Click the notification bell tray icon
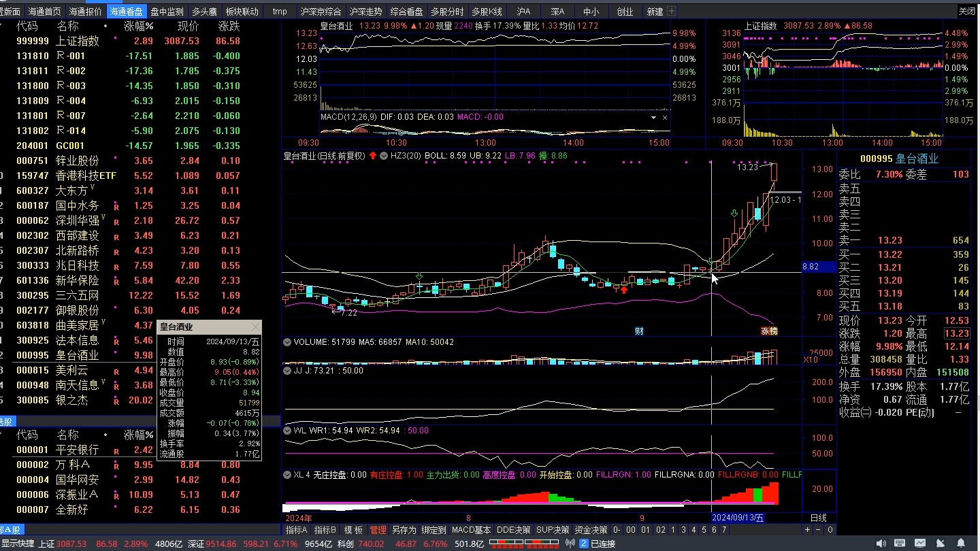 click(961, 542)
